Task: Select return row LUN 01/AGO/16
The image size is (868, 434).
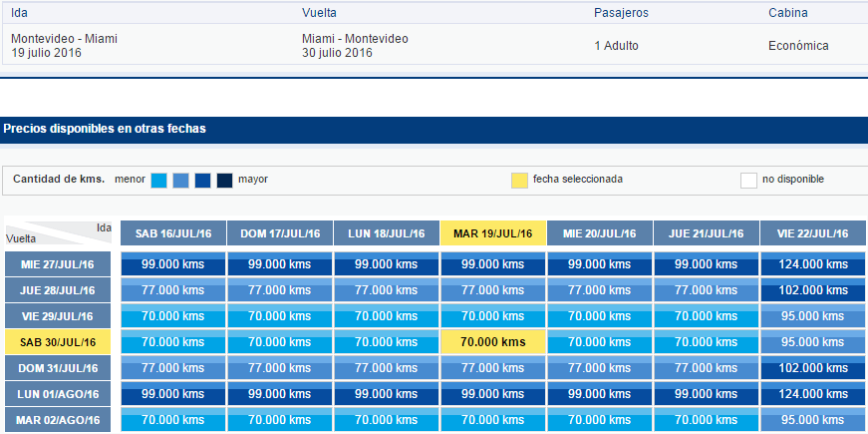Action: [58, 394]
